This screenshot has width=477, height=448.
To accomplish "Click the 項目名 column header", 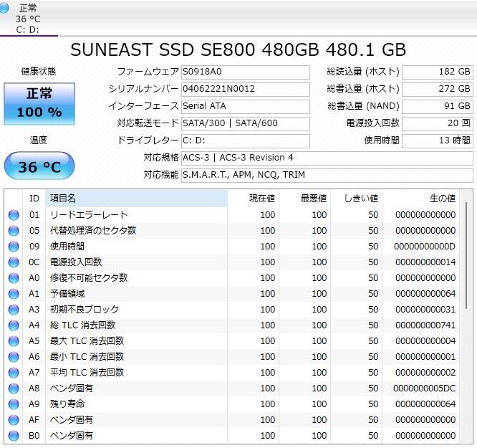I will [x=136, y=198].
